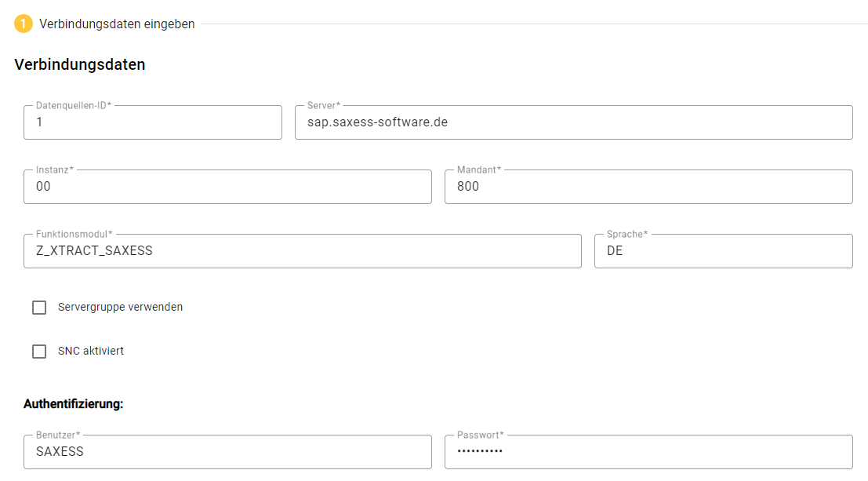Tick the 'SNC aktiviert' checkbox
The image size is (868, 481).
(39, 352)
